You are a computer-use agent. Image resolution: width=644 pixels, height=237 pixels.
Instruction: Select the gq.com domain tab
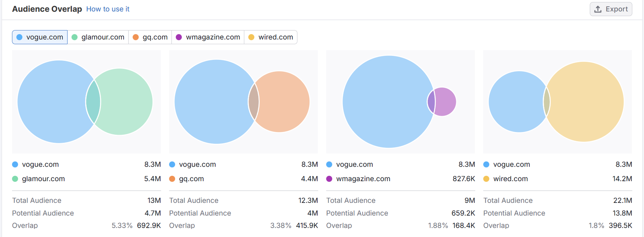[x=150, y=37]
